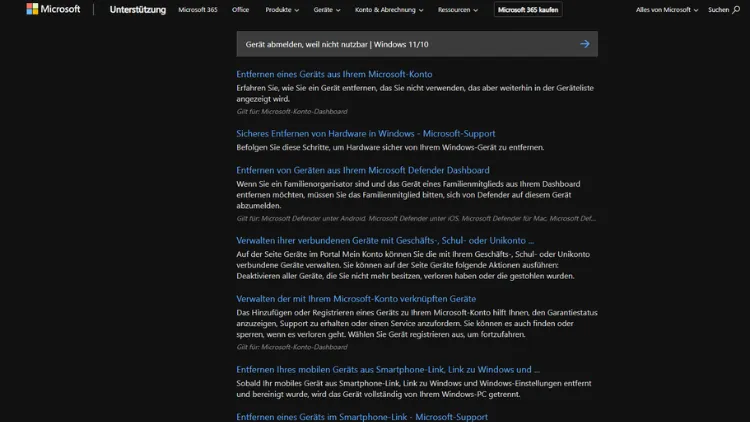Expand Konto & Abrechnung dropdown

pyautogui.click(x=389, y=10)
